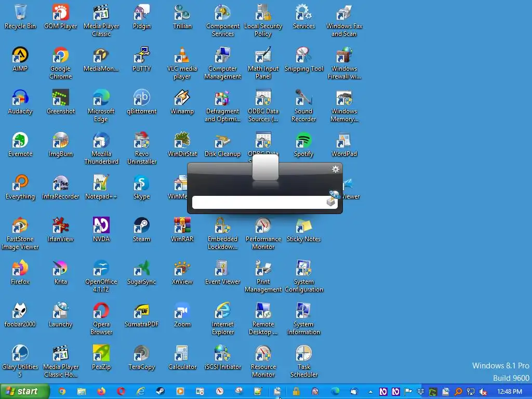Image resolution: width=532 pixels, height=399 pixels.
Task: Select the VLC media player shortcut
Action: pos(182,63)
